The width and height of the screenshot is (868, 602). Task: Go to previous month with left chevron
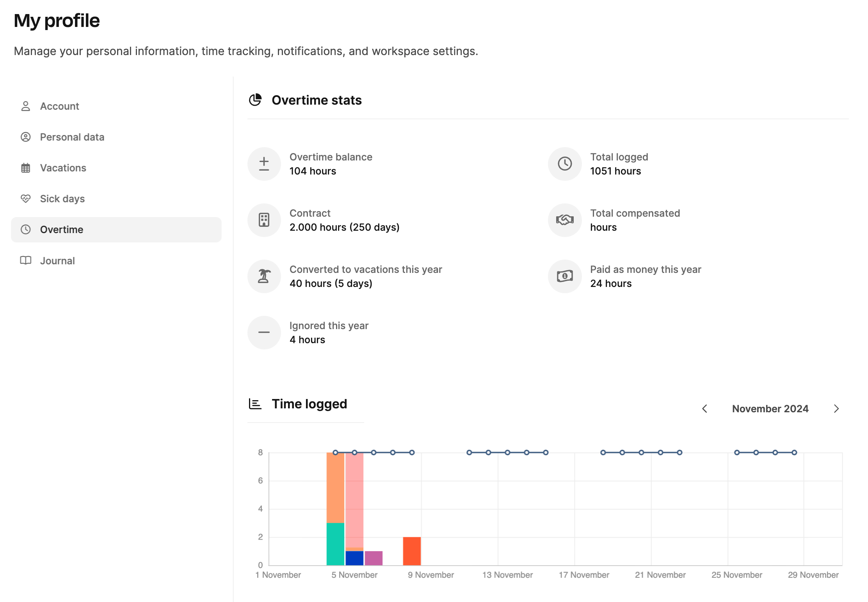click(x=704, y=409)
